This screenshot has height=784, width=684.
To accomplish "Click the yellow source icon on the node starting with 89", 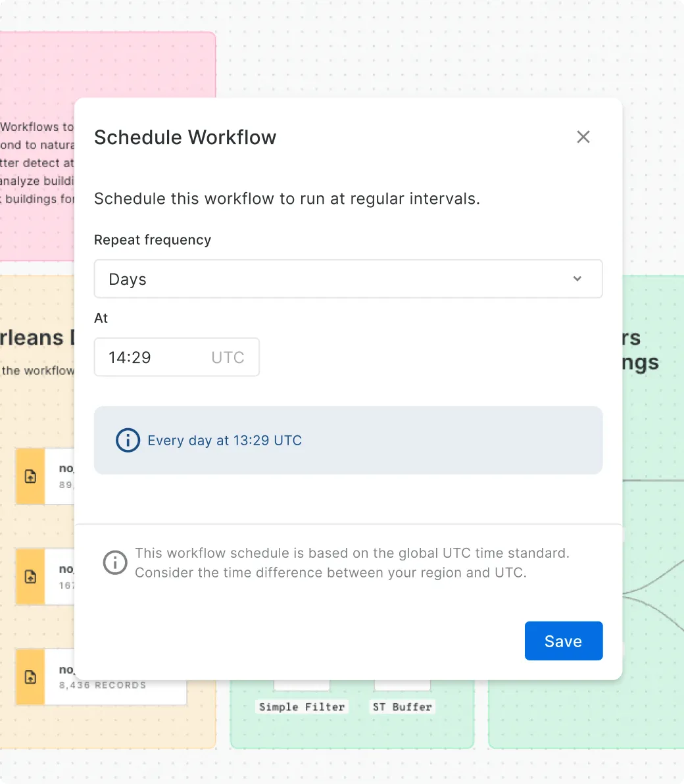I will coord(30,476).
